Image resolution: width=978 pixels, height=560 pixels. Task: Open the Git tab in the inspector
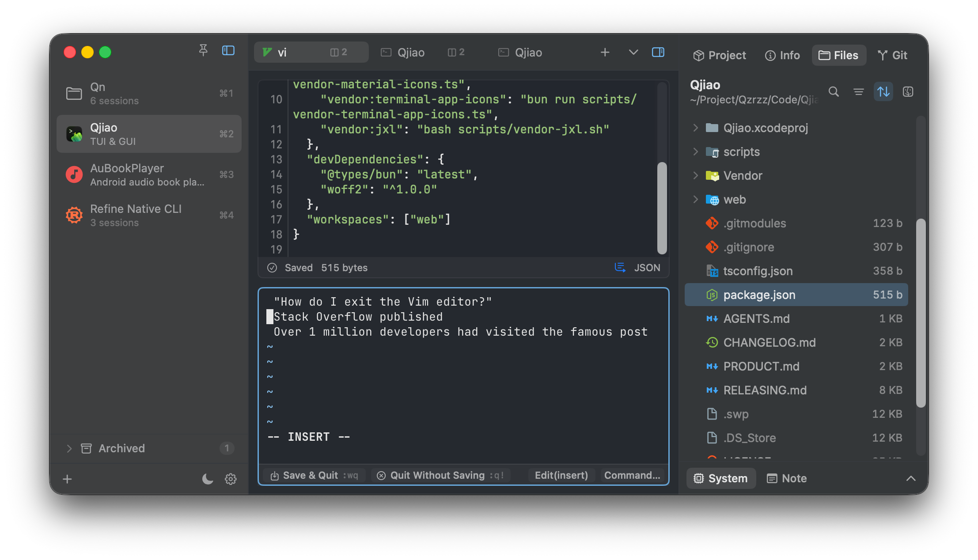(892, 55)
